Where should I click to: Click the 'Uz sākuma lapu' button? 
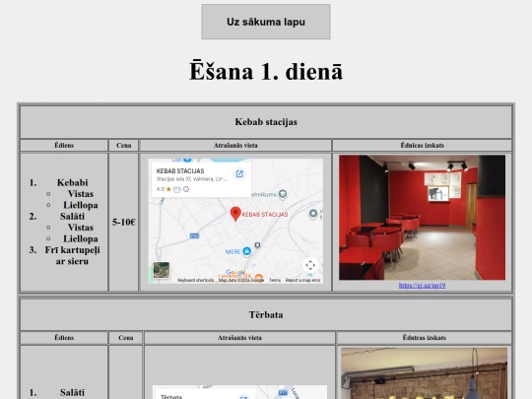(266, 22)
